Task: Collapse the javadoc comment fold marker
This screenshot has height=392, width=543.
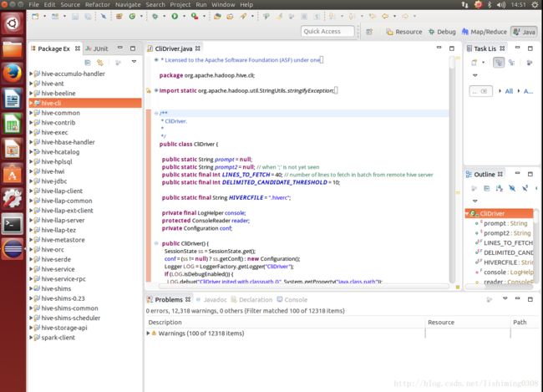Action: point(156,113)
